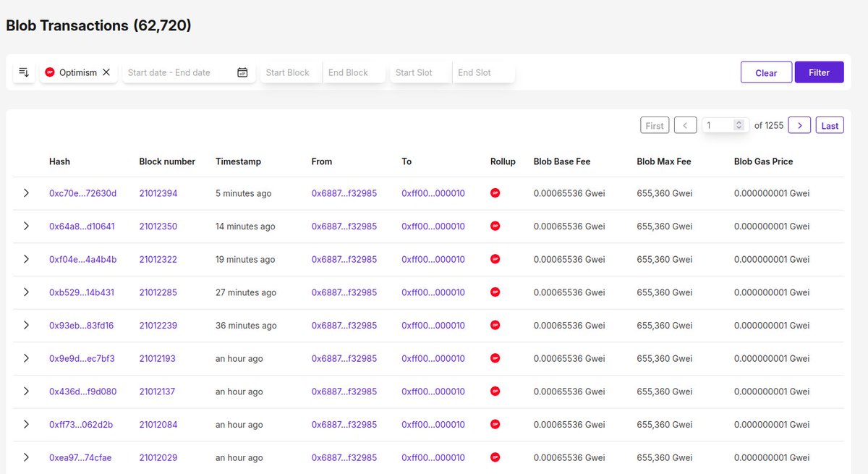The height and width of the screenshot is (474, 868).
Task: Jump to the Last page
Action: [830, 125]
